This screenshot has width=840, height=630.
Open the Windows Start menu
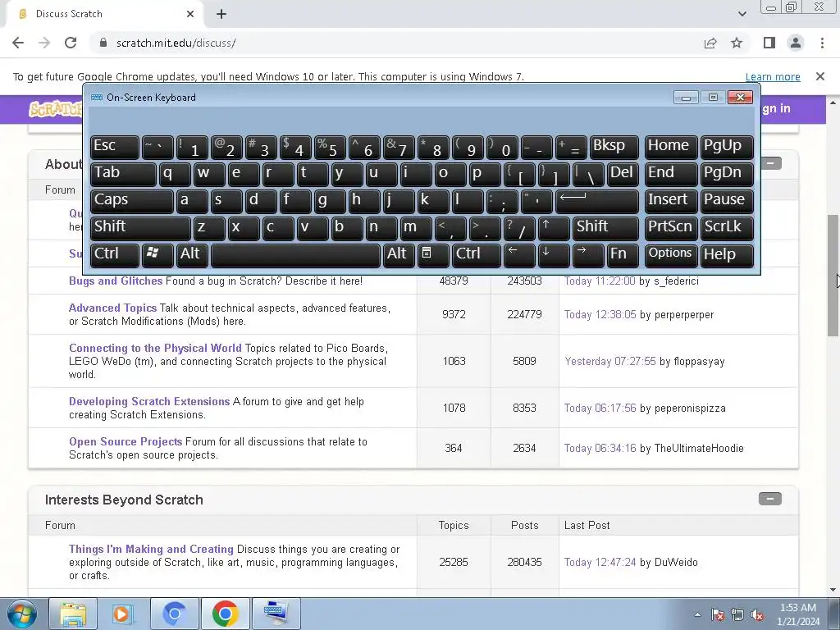click(22, 614)
